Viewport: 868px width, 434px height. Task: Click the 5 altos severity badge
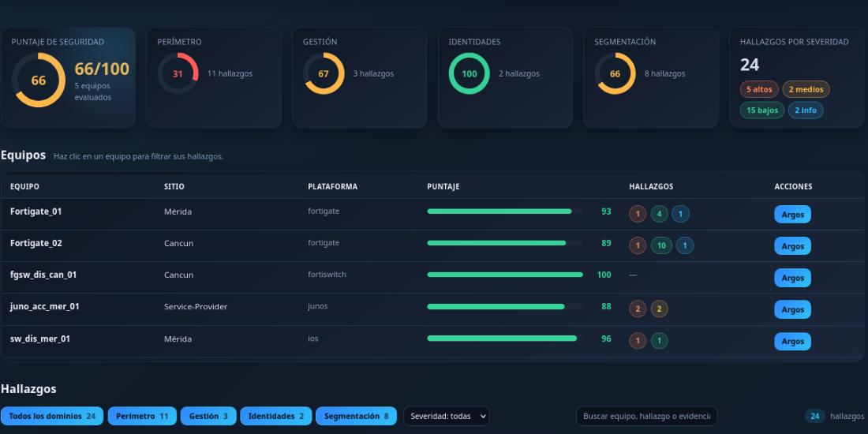click(759, 89)
